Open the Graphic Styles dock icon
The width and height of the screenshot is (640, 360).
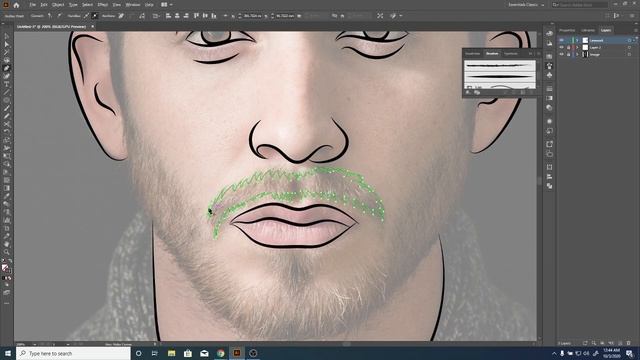tap(549, 131)
